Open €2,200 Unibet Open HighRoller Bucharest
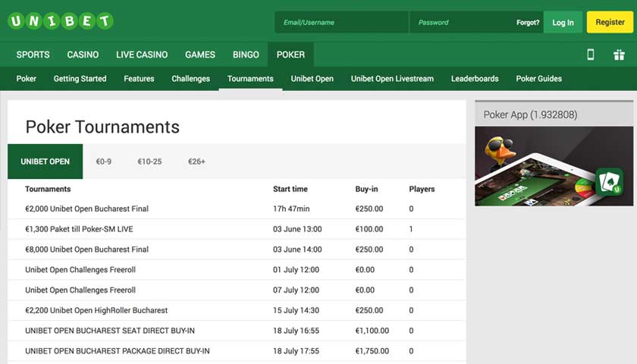Image resolution: width=637 pixels, height=364 pixels. click(x=96, y=310)
